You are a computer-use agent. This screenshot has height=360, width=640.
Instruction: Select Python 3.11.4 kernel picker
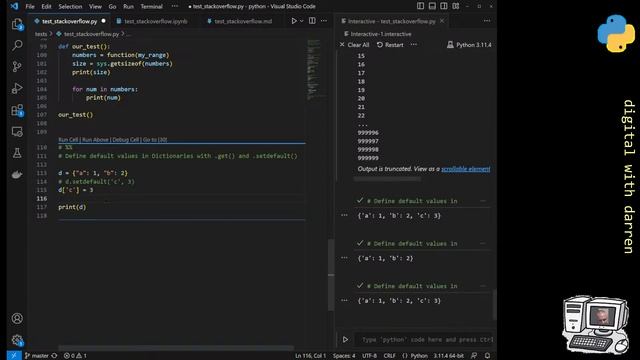pyautogui.click(x=469, y=45)
